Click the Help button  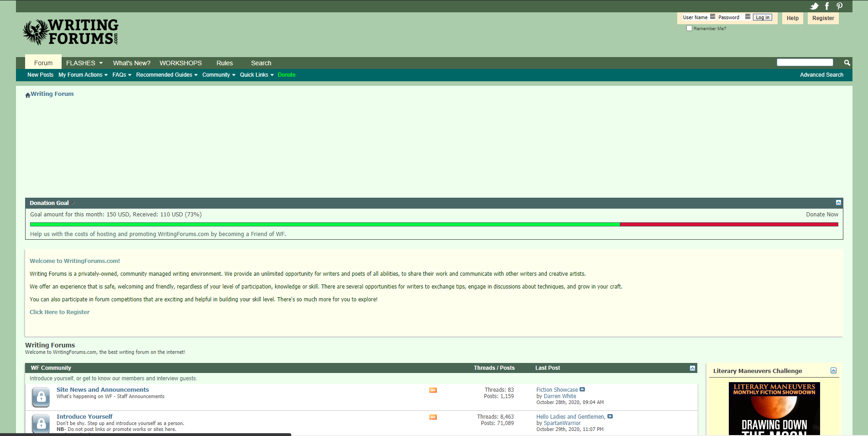point(793,18)
